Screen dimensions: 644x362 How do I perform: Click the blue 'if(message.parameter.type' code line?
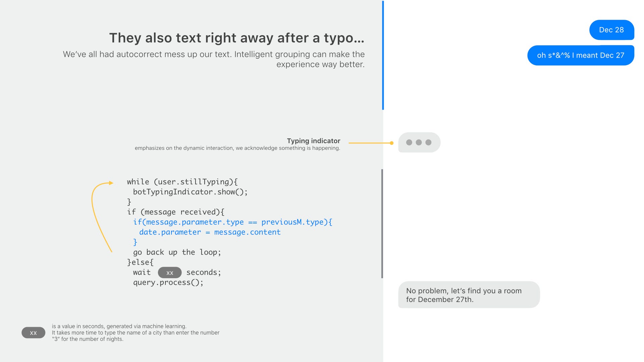point(232,222)
